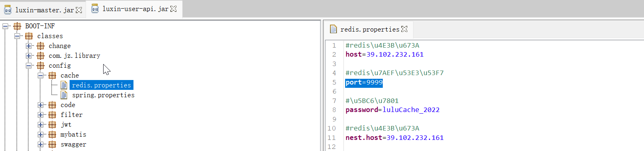Expand the mybatis package node
This screenshot has width=644, height=151.
coord(41,135)
